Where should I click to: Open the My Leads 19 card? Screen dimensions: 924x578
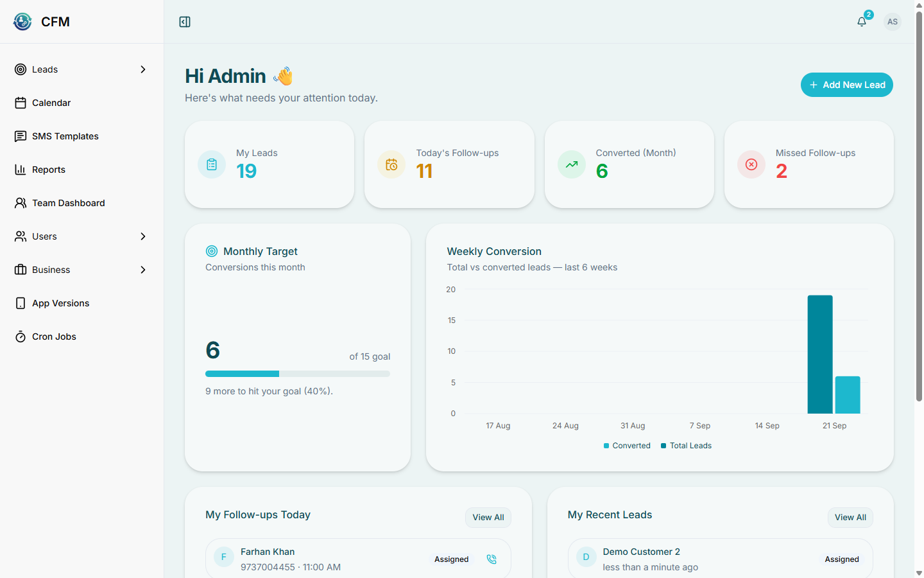point(269,164)
